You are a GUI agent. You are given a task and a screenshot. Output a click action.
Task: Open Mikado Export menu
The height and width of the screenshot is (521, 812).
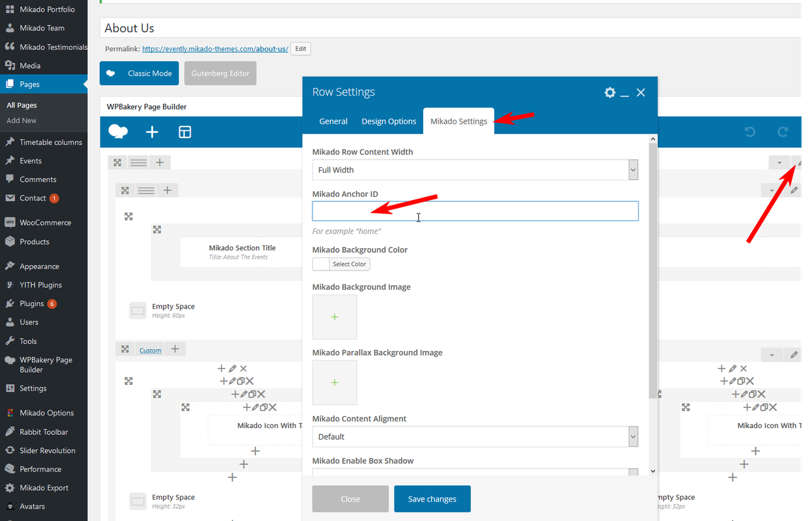point(44,488)
